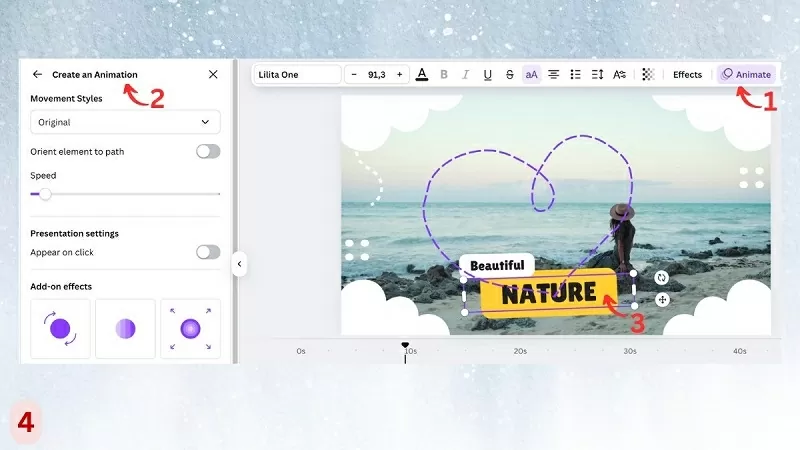Open the Lilita One font selector
Image resolution: width=800 pixels, height=450 pixels.
pyautogui.click(x=297, y=74)
